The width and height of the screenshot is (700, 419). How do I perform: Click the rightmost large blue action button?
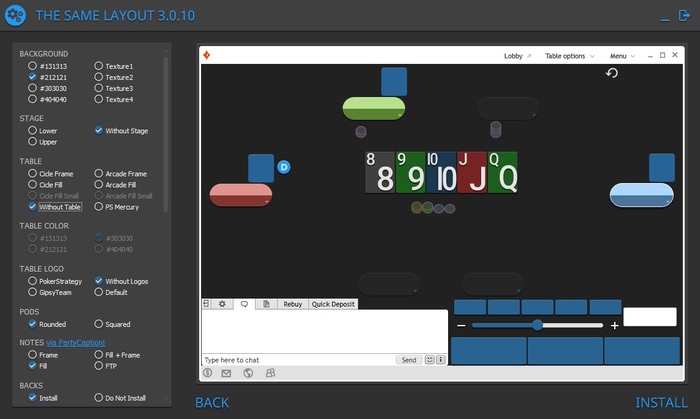point(642,351)
